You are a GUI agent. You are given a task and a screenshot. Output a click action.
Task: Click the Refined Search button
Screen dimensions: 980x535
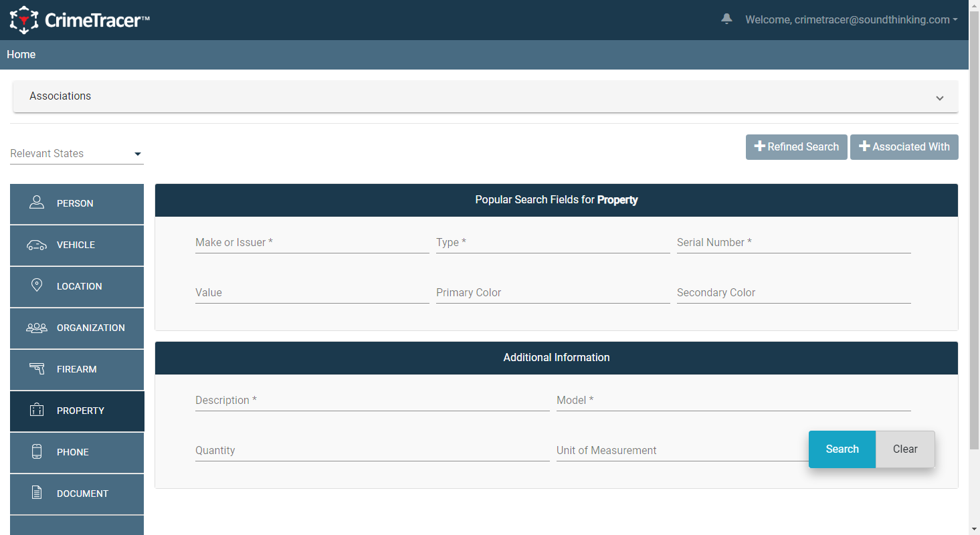797,147
